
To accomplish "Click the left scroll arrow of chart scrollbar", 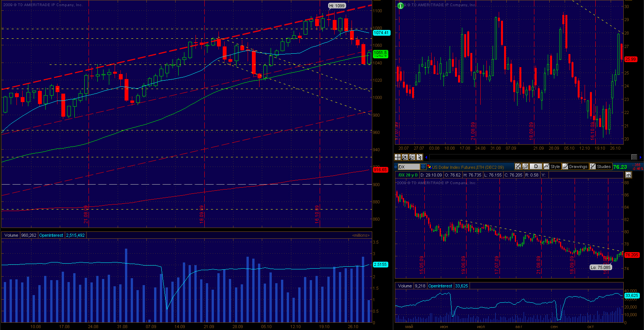I will pyautogui.click(x=426, y=157).
